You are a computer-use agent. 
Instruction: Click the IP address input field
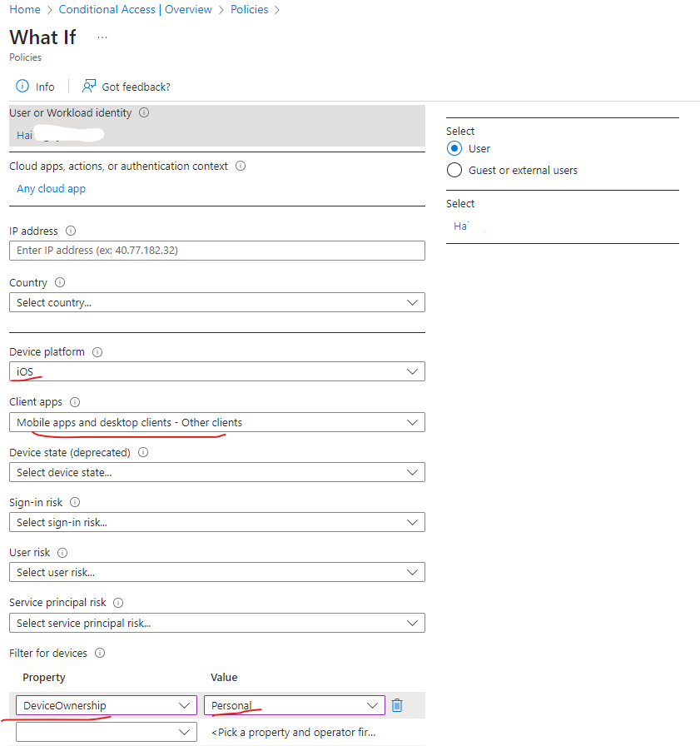[x=216, y=251]
